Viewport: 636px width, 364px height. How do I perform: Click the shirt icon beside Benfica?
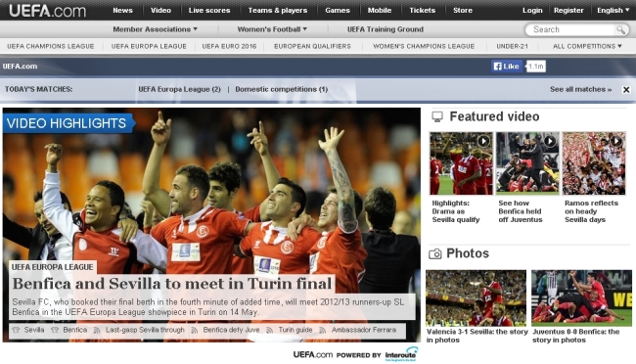click(x=55, y=330)
